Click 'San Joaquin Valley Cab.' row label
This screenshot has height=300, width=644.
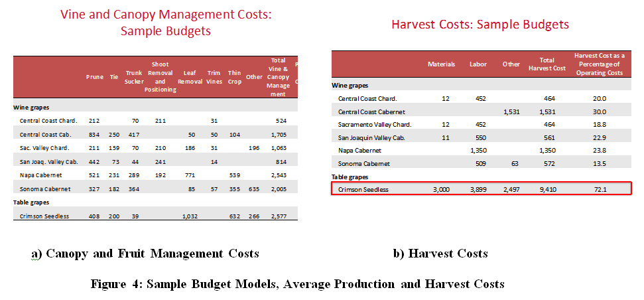coord(371,137)
